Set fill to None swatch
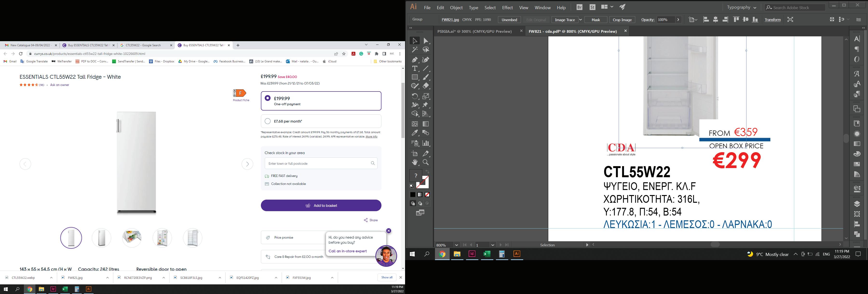 coord(427,195)
